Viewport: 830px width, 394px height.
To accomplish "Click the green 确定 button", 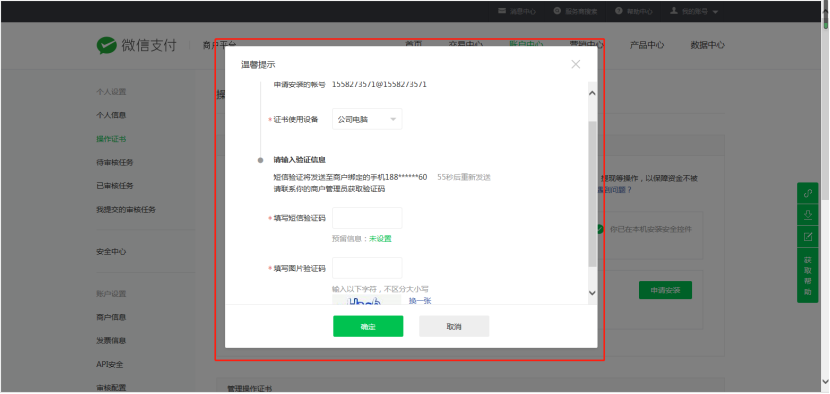I will click(368, 326).
